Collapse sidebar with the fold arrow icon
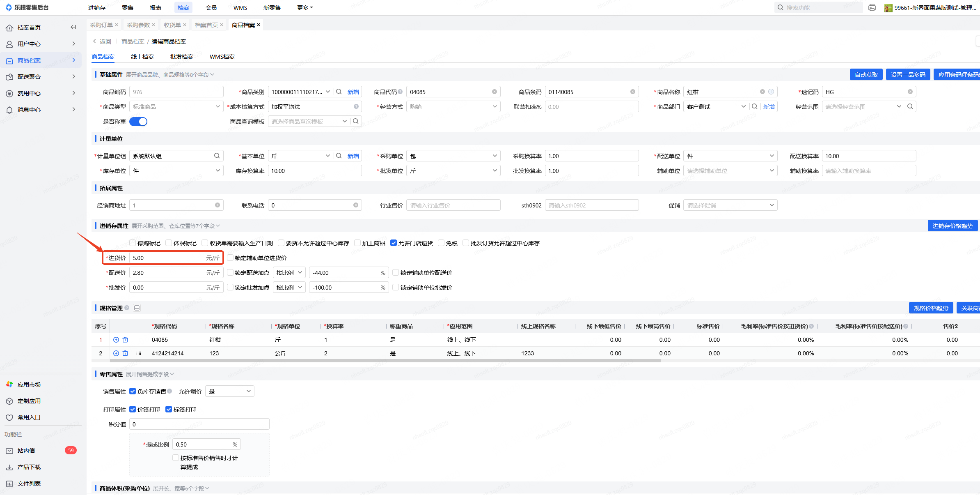The width and height of the screenshot is (980, 495). tap(73, 28)
